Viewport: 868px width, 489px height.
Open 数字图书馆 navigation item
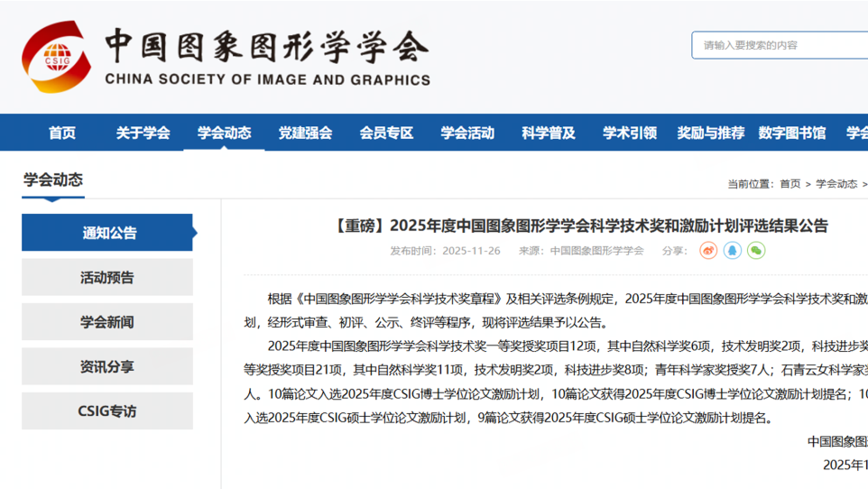pyautogui.click(x=791, y=133)
